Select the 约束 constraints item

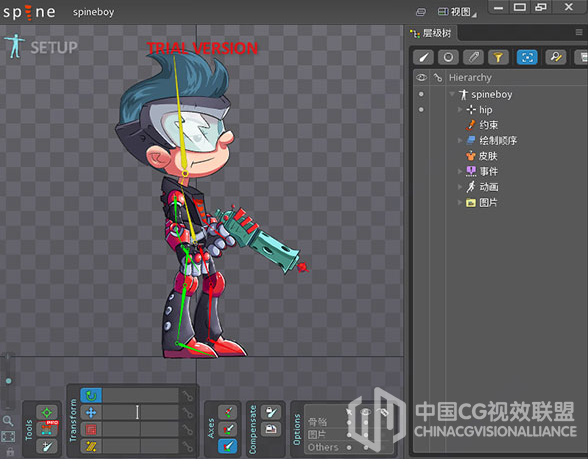pyautogui.click(x=482, y=125)
